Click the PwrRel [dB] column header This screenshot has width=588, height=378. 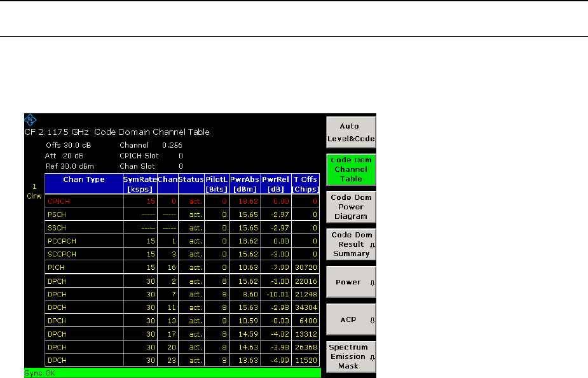(x=276, y=184)
